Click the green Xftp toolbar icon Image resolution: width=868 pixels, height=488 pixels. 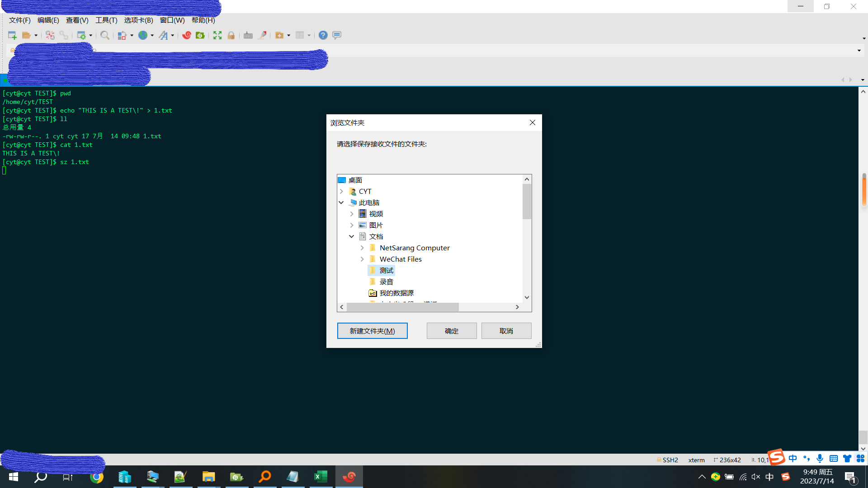[200, 35]
